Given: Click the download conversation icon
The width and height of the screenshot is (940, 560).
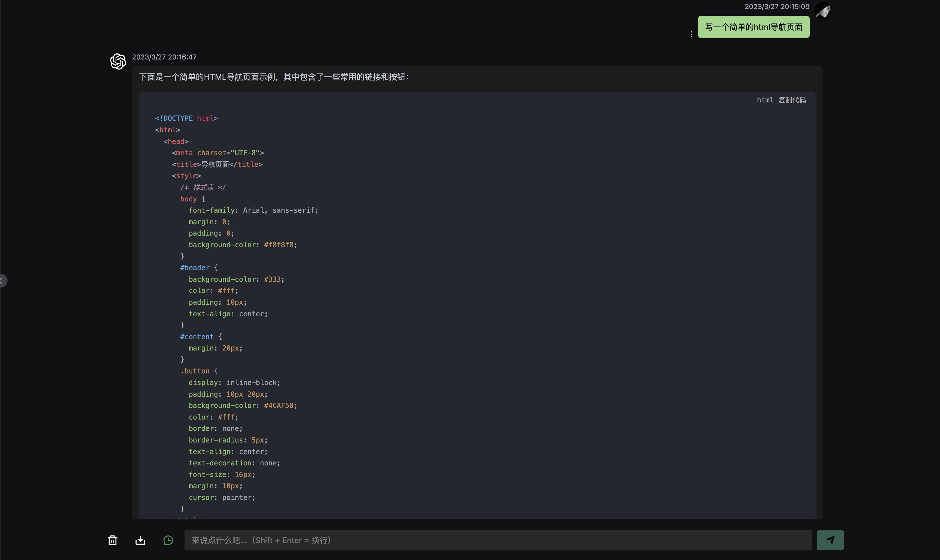Looking at the screenshot, I should pos(140,540).
